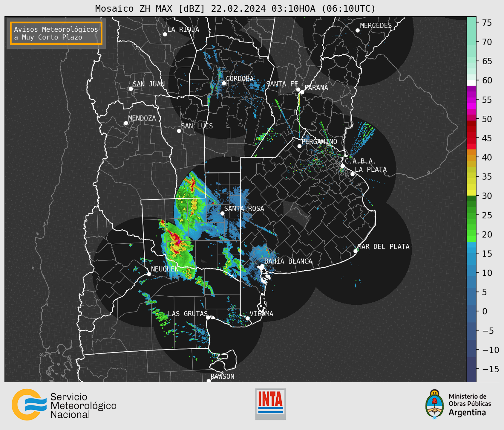
Task: Click the Córdoba city marker dot
Action: click(224, 83)
